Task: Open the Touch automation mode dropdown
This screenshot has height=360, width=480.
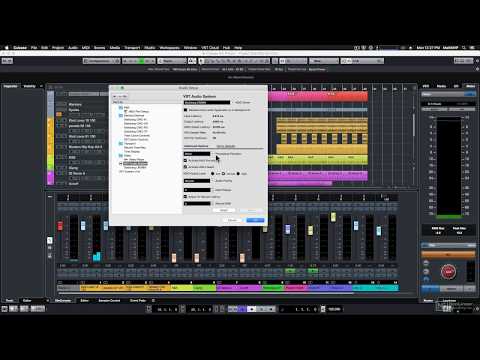Action: pos(172,61)
